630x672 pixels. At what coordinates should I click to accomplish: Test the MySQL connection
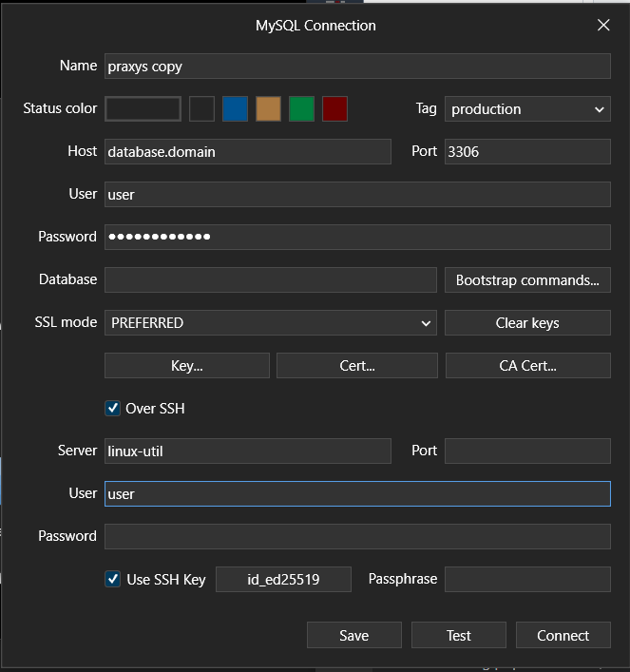[x=459, y=635]
